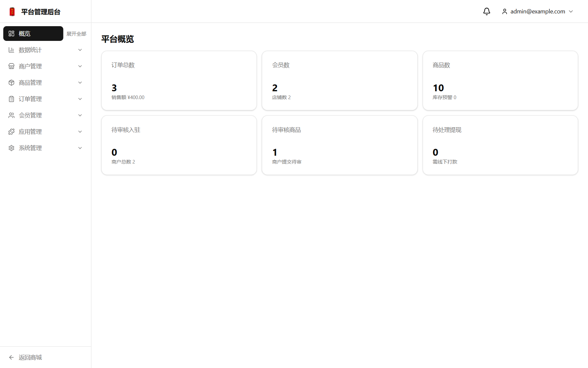Expand the 订单管理 chevron
Screen dimensions: 588x368
(x=80, y=99)
